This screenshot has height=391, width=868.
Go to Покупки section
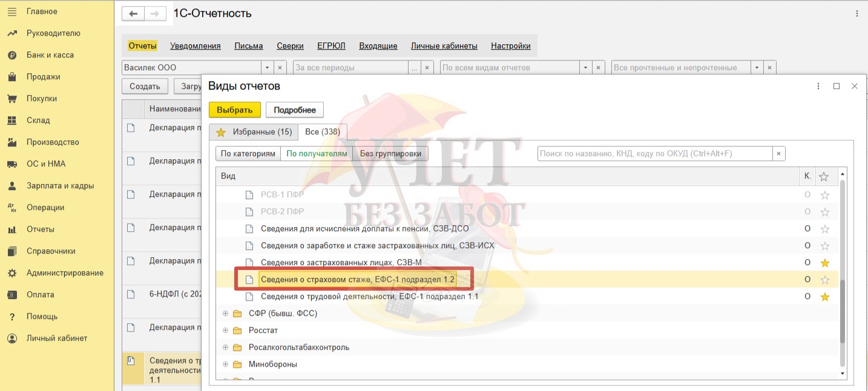(42, 99)
